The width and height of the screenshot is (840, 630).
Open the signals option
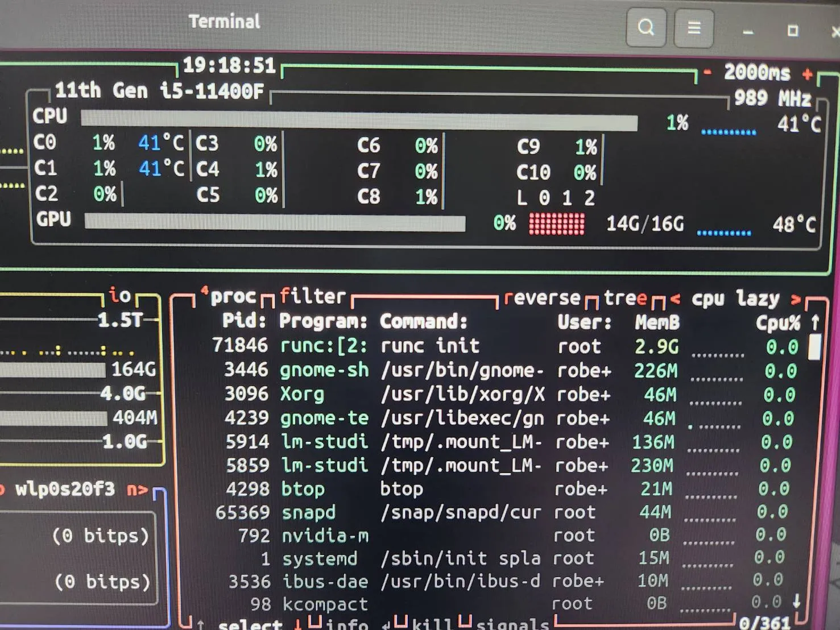(x=512, y=624)
